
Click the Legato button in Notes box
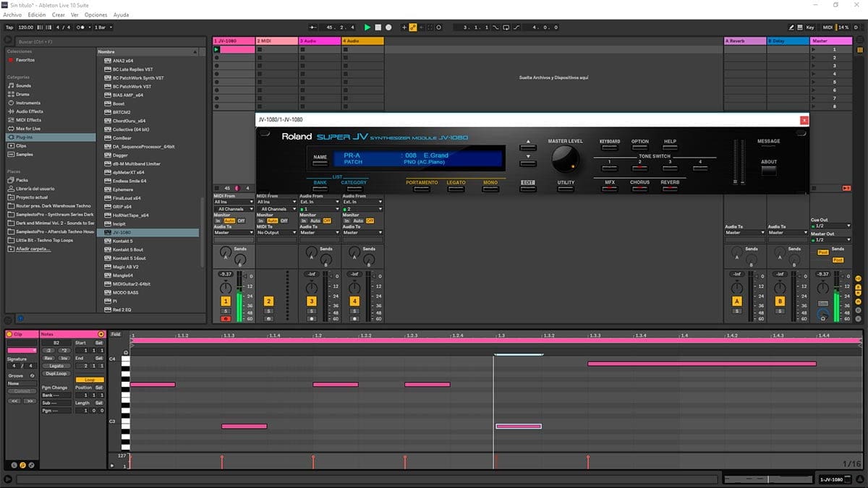(x=56, y=366)
